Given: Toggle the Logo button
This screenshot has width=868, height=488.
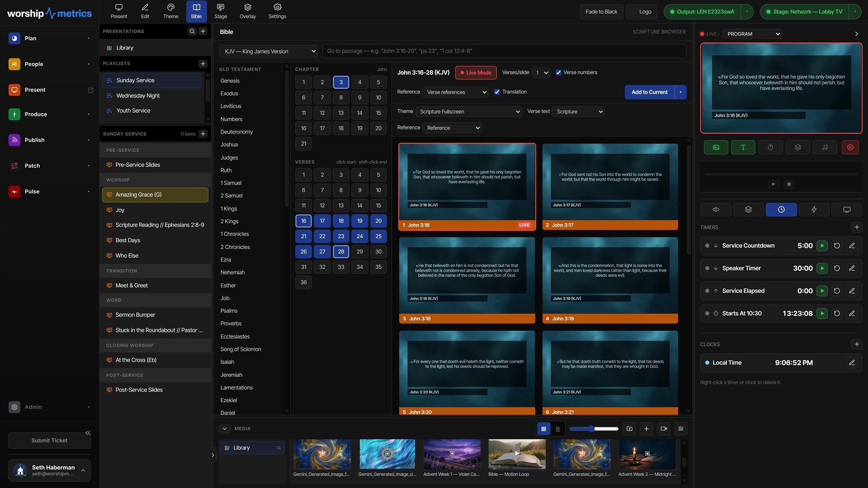Looking at the screenshot, I should pos(642,12).
